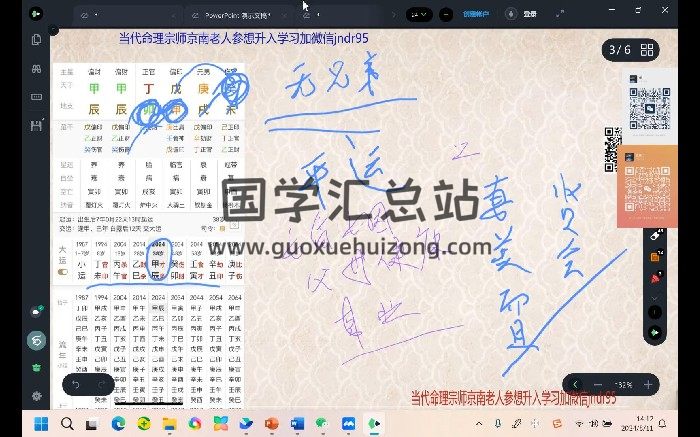This screenshot has height=437, width=700.
Task: Click the cloud sync icon in sidebar
Action: [x=37, y=311]
